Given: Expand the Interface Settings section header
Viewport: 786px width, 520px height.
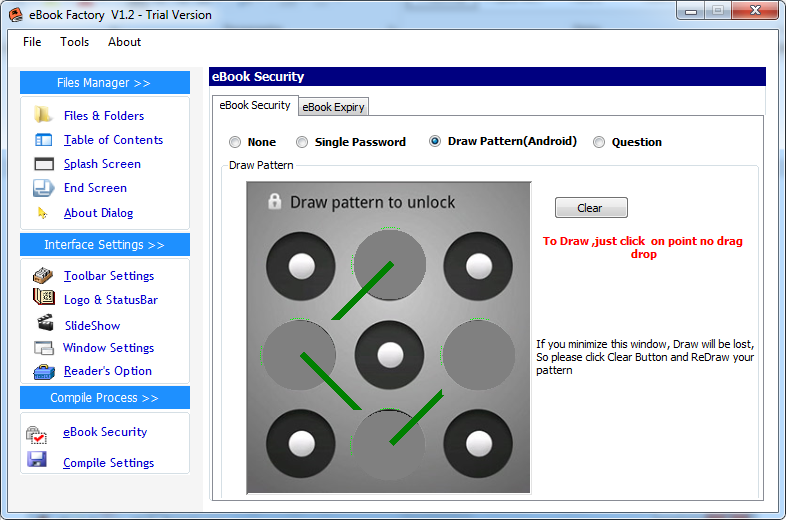Looking at the screenshot, I should 105,245.
